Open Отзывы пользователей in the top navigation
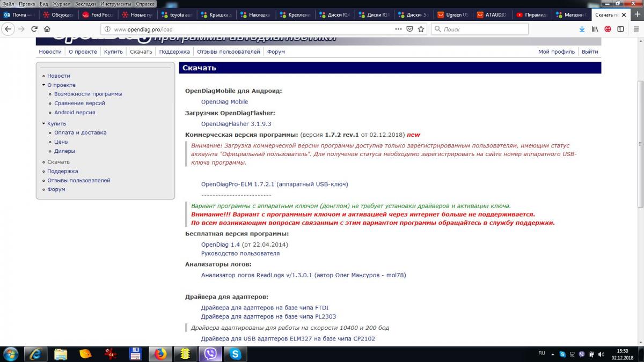This screenshot has width=644, height=362. [229, 51]
